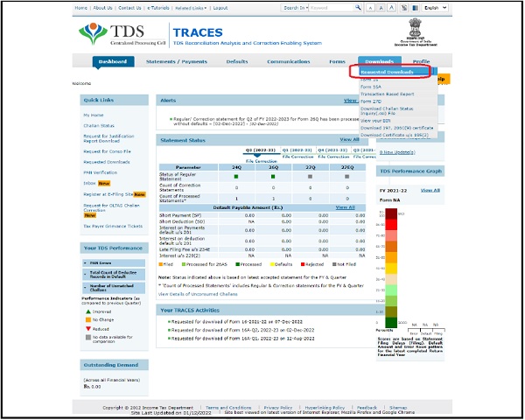This screenshot has width=525, height=420.
Task: Open the English language dropdown
Action: [x=435, y=8]
